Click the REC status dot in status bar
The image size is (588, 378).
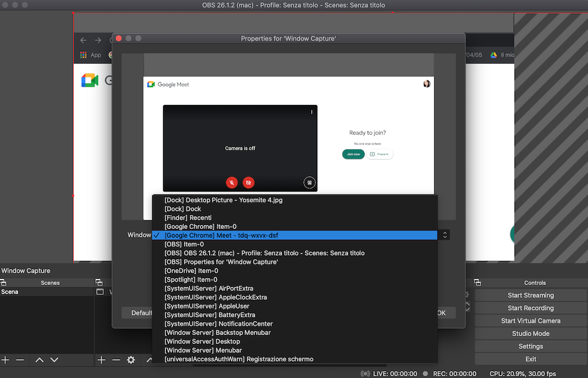tap(425, 373)
